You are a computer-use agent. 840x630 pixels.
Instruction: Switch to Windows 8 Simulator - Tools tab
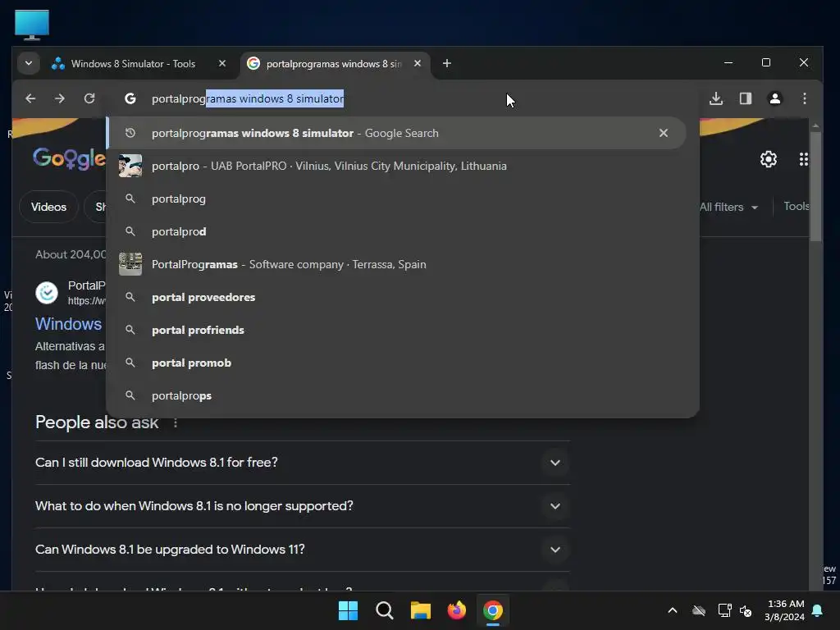(x=133, y=64)
